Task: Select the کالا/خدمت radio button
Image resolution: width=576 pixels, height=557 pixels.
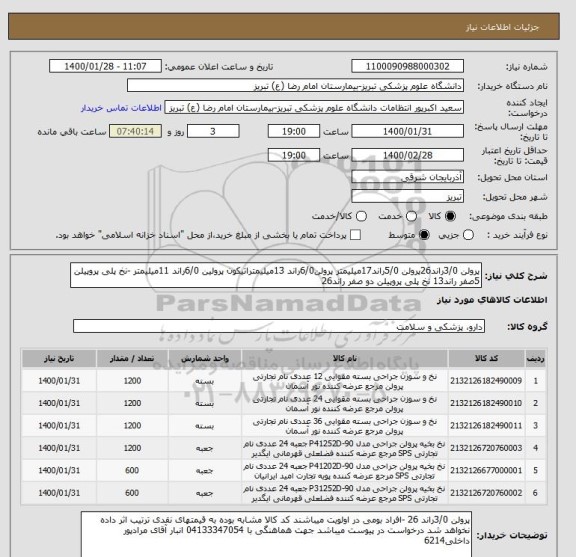Action: [361, 216]
